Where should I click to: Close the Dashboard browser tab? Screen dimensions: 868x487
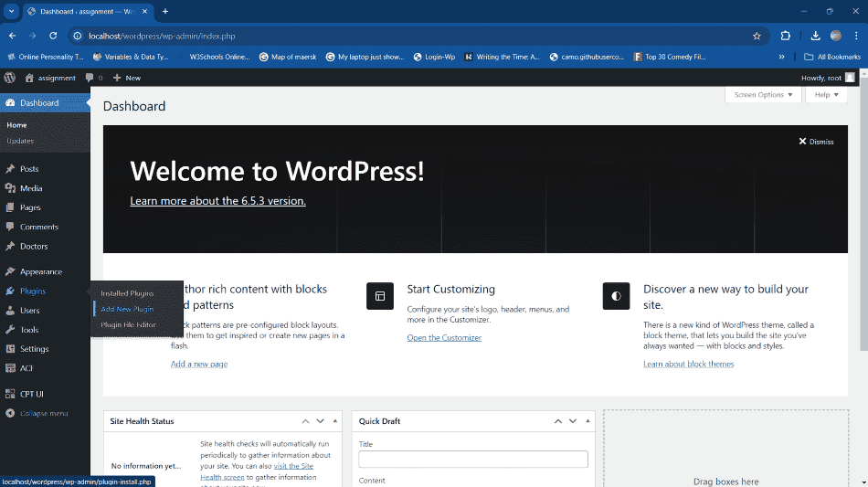145,11
